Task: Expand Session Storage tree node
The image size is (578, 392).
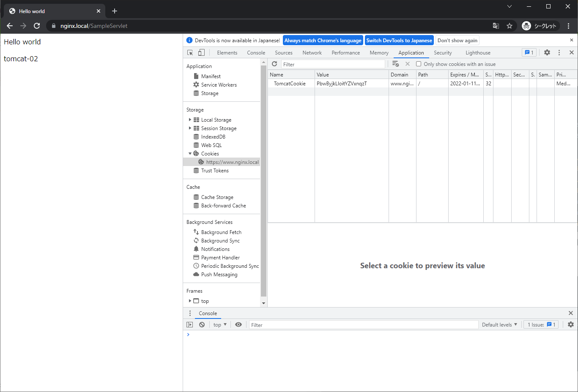Action: (x=190, y=128)
